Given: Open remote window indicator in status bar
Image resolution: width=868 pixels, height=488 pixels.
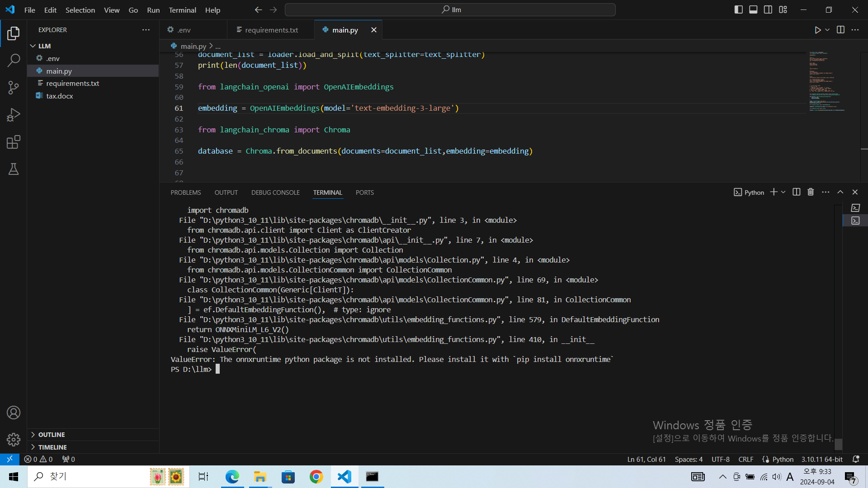Looking at the screenshot, I should (9, 459).
